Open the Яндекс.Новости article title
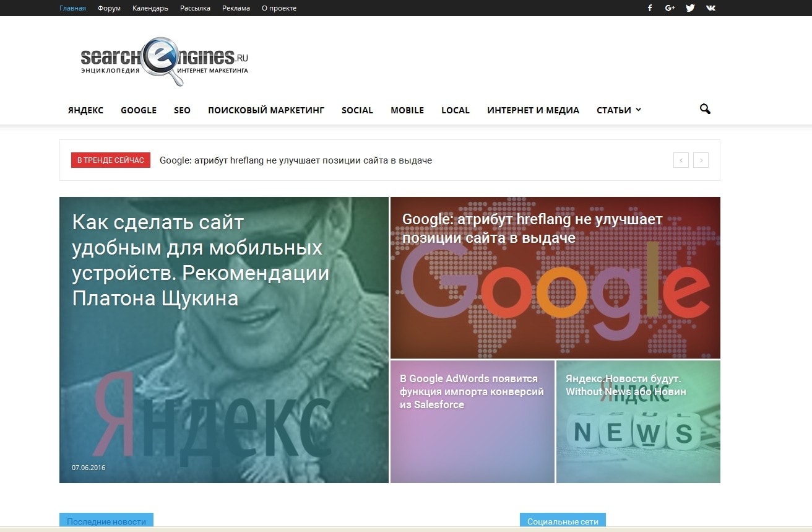Screen dimensions: 812x532 (x=626, y=385)
